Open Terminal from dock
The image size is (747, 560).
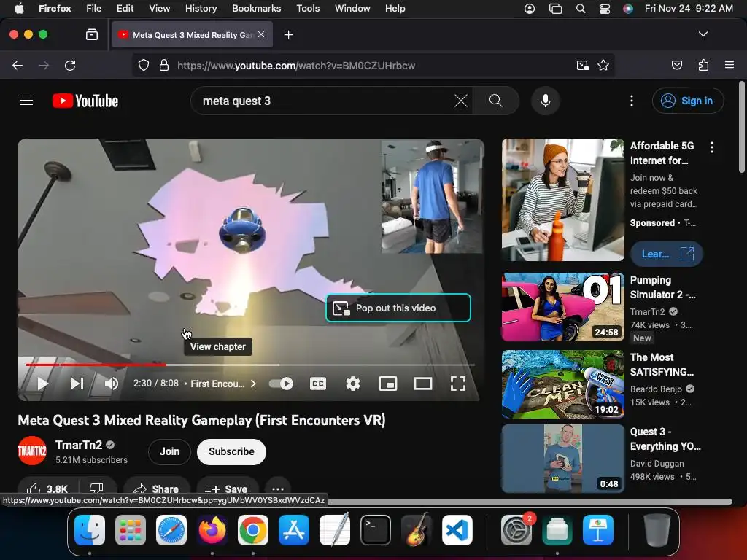[x=376, y=530]
